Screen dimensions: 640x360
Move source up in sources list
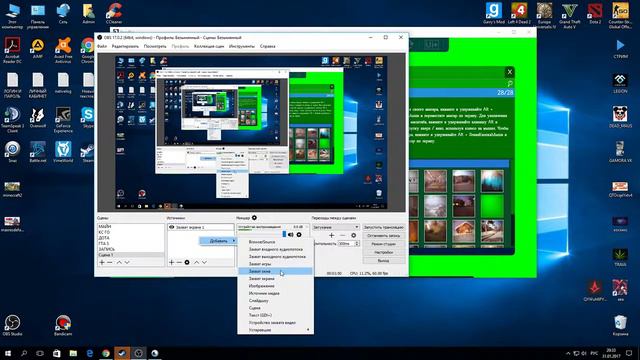click(x=196, y=262)
